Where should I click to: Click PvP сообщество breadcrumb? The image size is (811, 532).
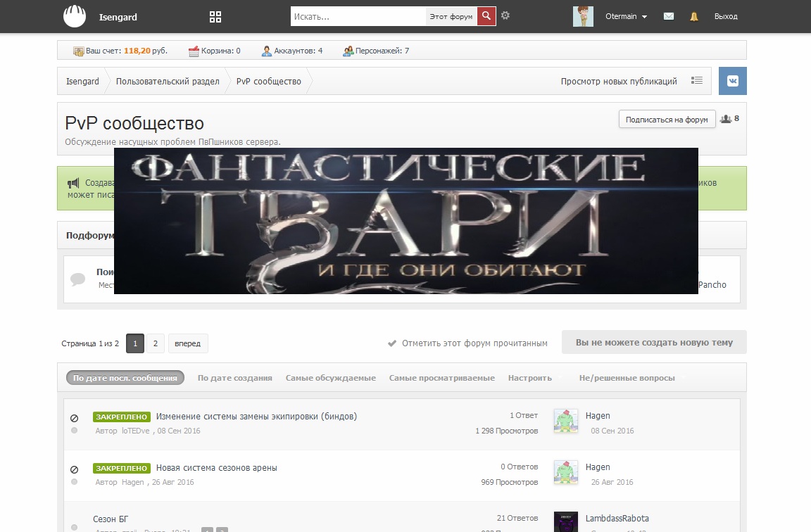point(268,81)
